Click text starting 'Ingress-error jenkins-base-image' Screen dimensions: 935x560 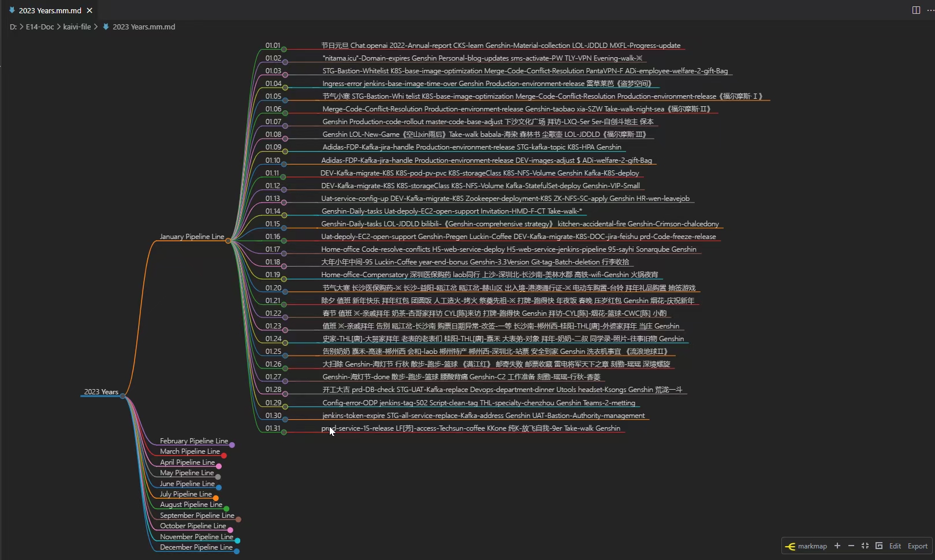point(487,84)
